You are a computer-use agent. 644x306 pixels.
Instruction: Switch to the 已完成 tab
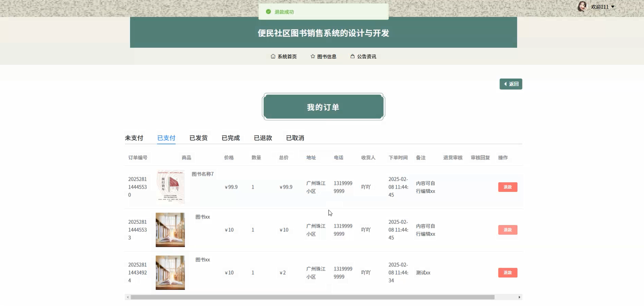[230, 138]
